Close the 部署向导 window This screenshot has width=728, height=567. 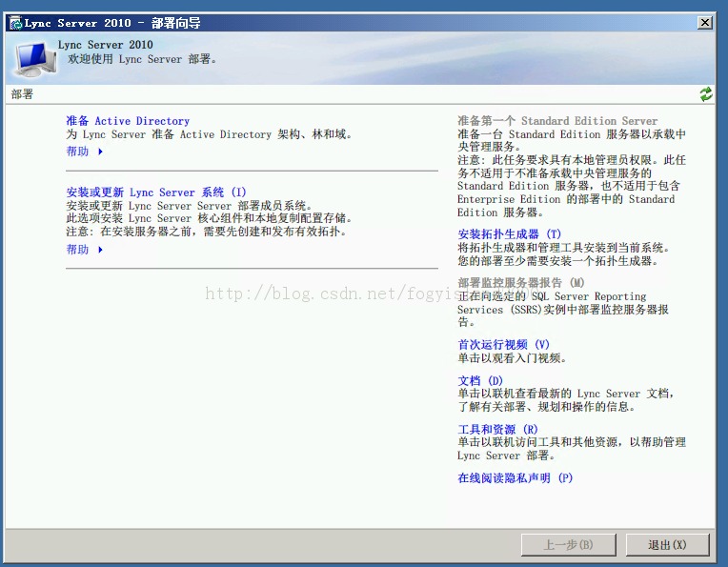tap(705, 22)
